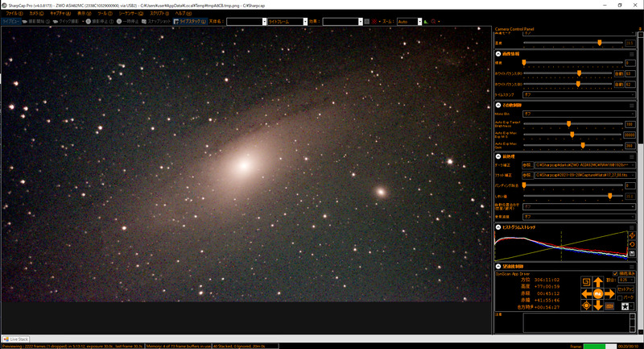Viewport: 644px width, 349px height.
Task: Open the star favorites dropdown in telescope control
Action: [x=632, y=306]
